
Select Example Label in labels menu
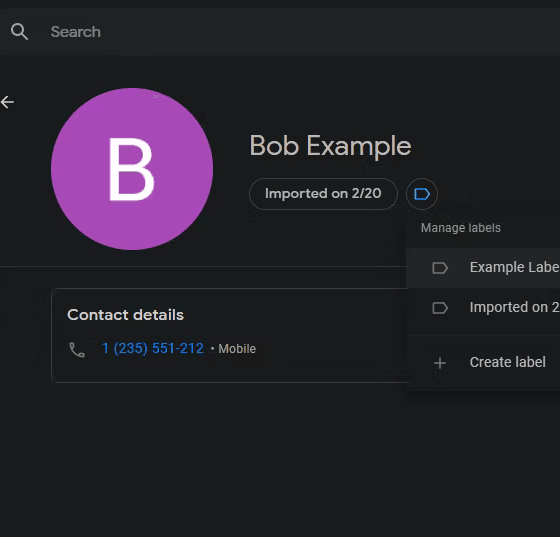pyautogui.click(x=484, y=268)
